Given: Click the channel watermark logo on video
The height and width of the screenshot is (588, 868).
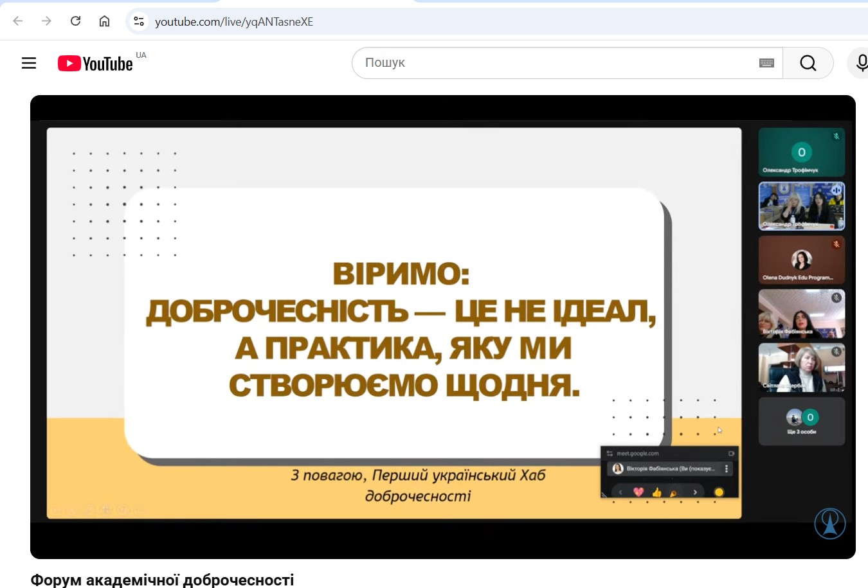Looking at the screenshot, I should (829, 523).
